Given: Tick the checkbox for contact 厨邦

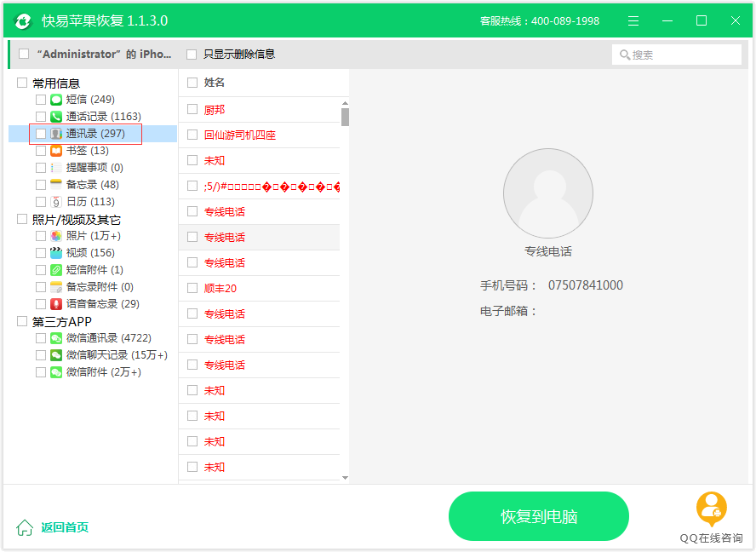Looking at the screenshot, I should click(192, 110).
